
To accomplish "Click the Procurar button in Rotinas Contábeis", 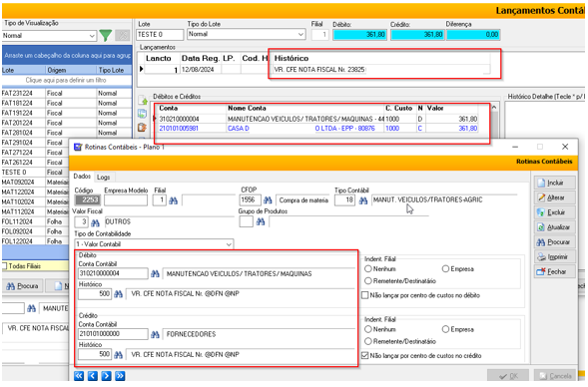I will click(x=555, y=242).
